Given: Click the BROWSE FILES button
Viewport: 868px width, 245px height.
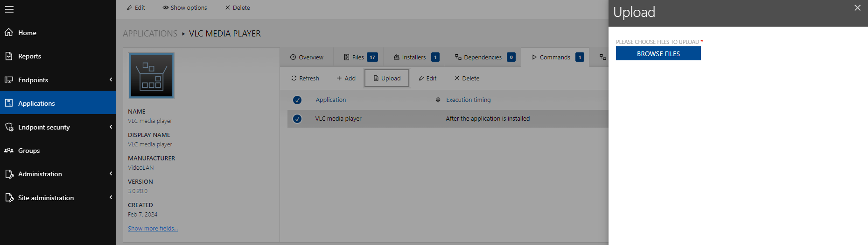Looking at the screenshot, I should (x=658, y=54).
